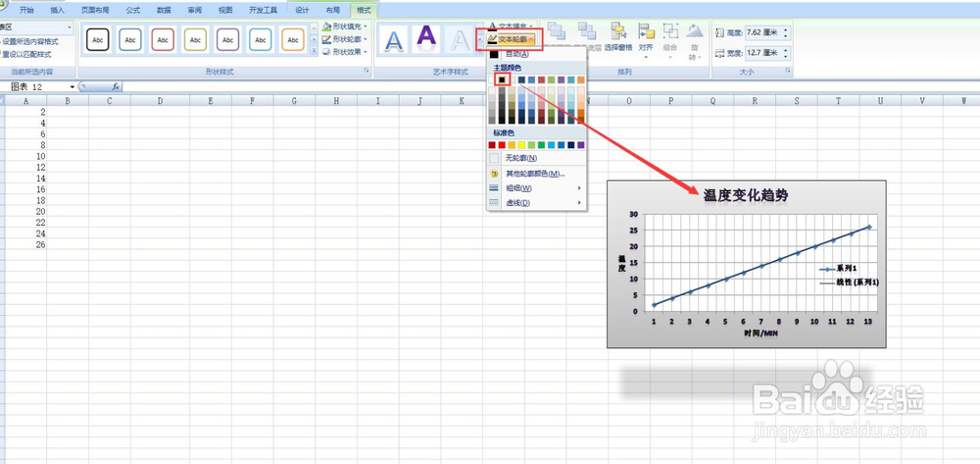
Task: Click 设置所选内容格式 format selection
Action: pos(29,42)
